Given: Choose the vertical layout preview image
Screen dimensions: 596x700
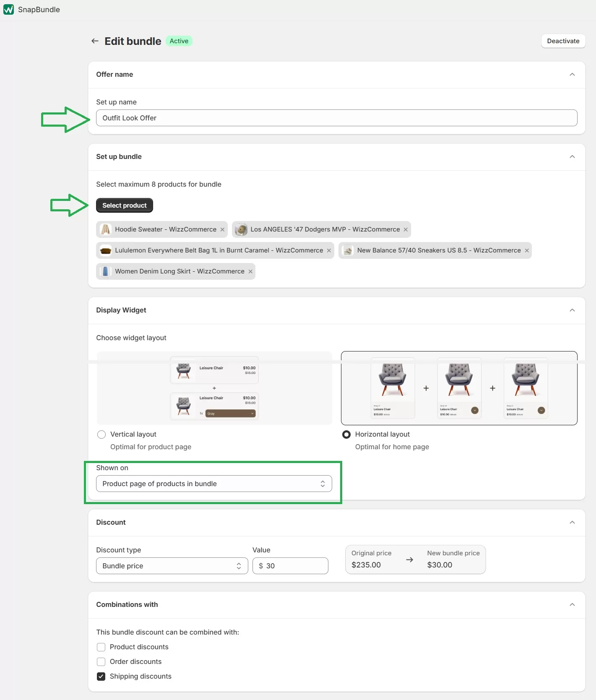Looking at the screenshot, I should [x=214, y=388].
